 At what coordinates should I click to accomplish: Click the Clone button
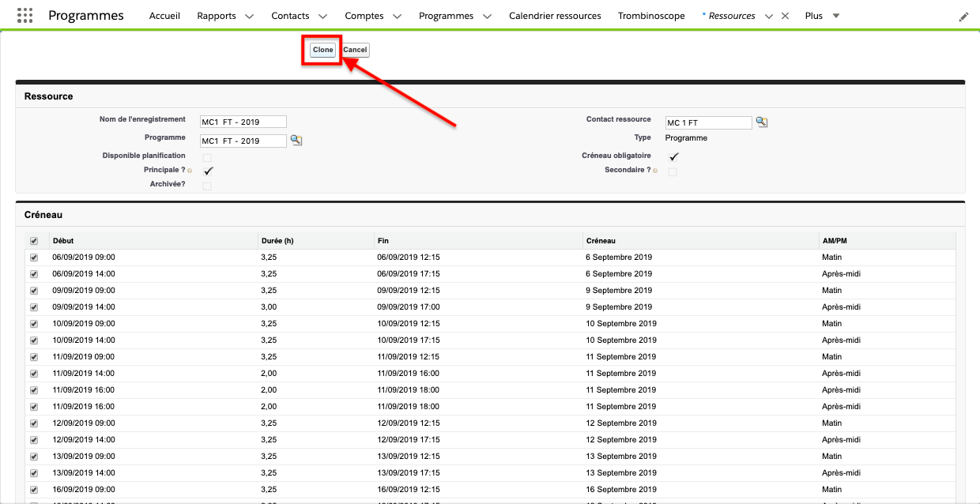click(x=322, y=50)
